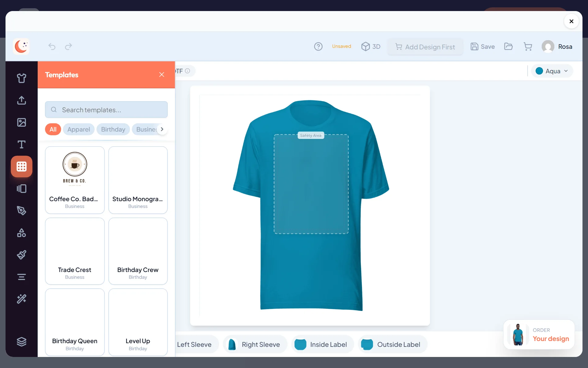
Task: Select the active Templates grid icon
Action: 21,167
